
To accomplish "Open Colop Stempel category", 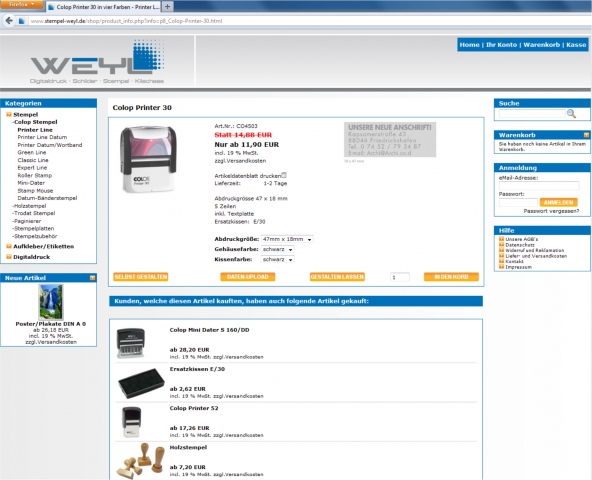I will [x=35, y=122].
